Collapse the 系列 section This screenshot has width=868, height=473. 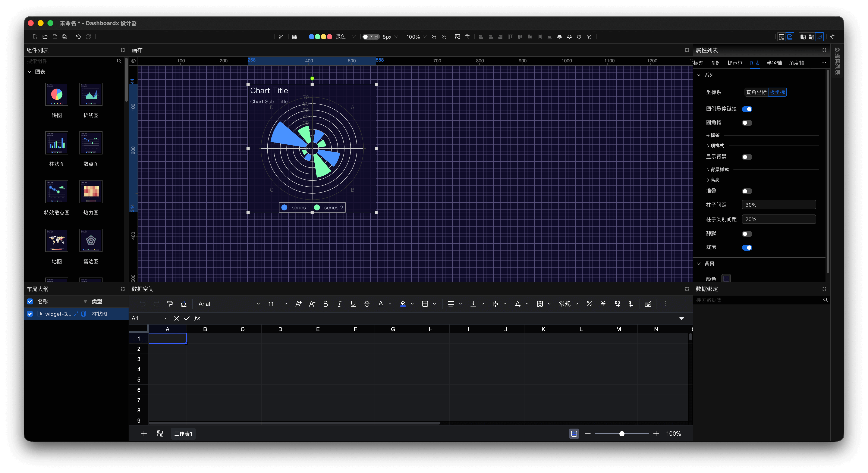click(699, 75)
